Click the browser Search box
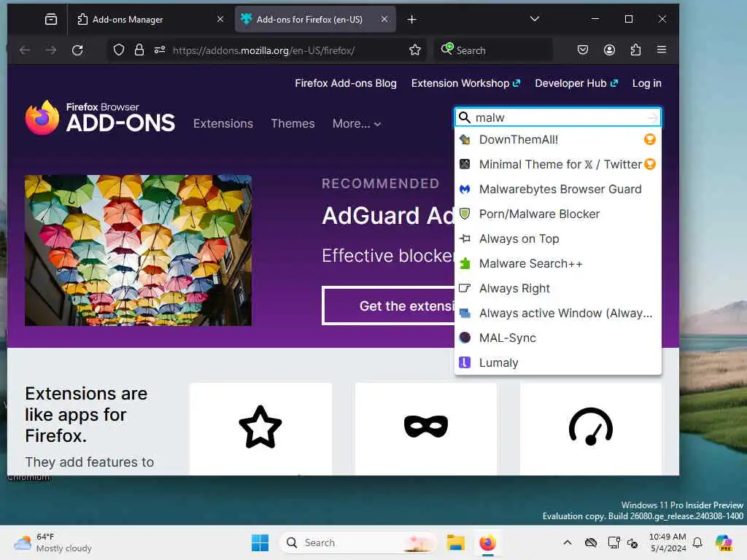Screen dimensions: 747x560 click(493, 50)
